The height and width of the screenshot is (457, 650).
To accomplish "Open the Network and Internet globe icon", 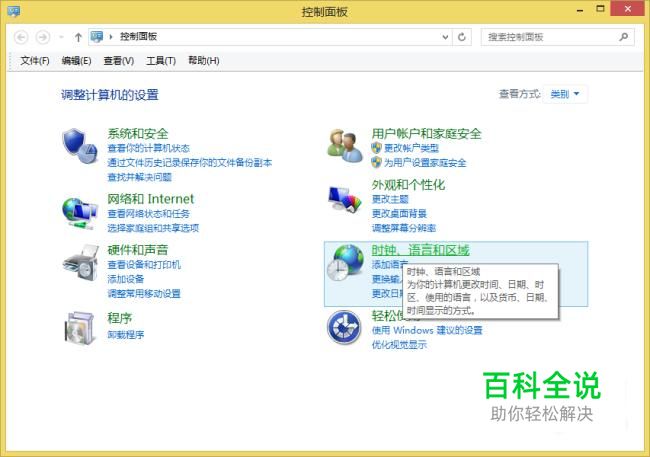I will pos(80,213).
